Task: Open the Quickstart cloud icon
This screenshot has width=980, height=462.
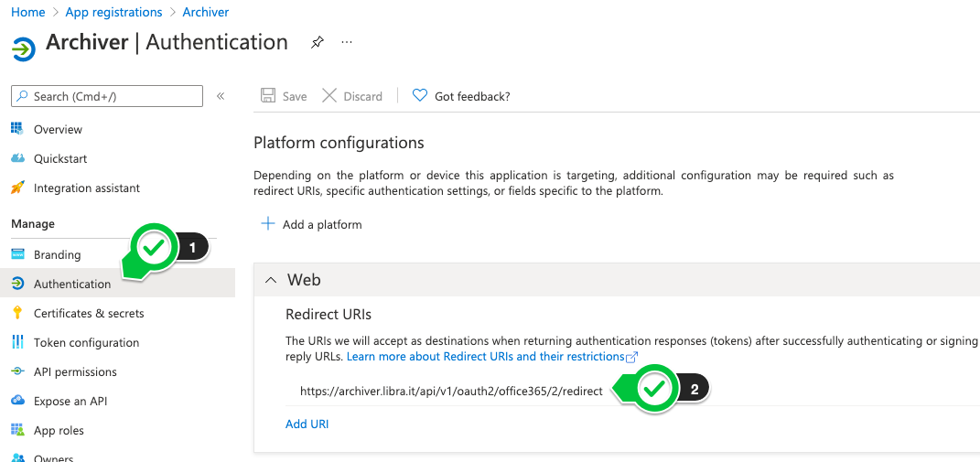Action: pyautogui.click(x=17, y=159)
